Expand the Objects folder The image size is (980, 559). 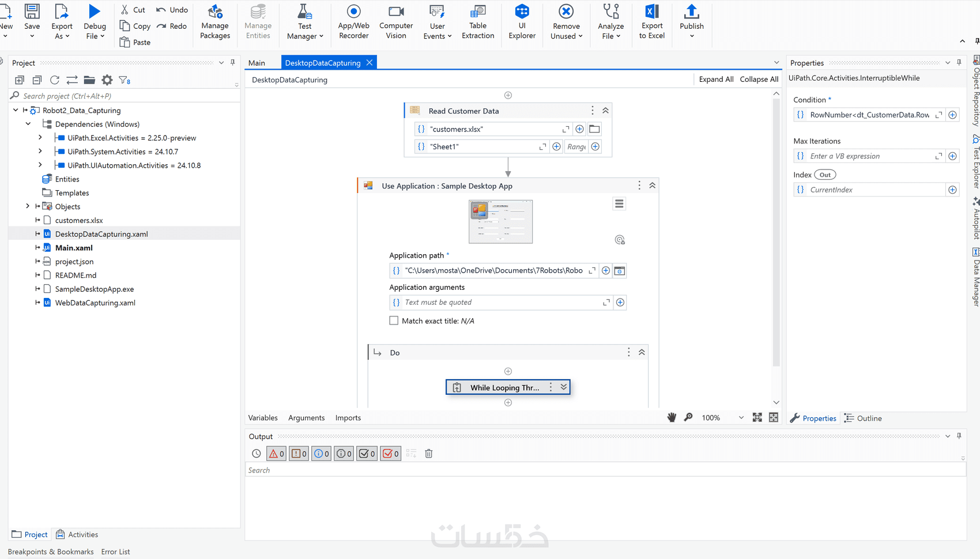[x=28, y=206]
